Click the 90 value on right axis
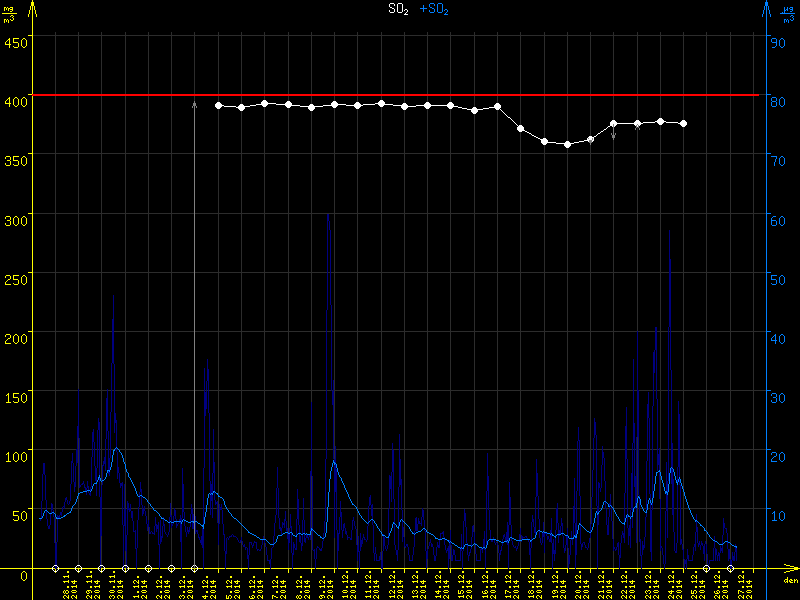Viewport: 800px width, 600px height. point(775,42)
